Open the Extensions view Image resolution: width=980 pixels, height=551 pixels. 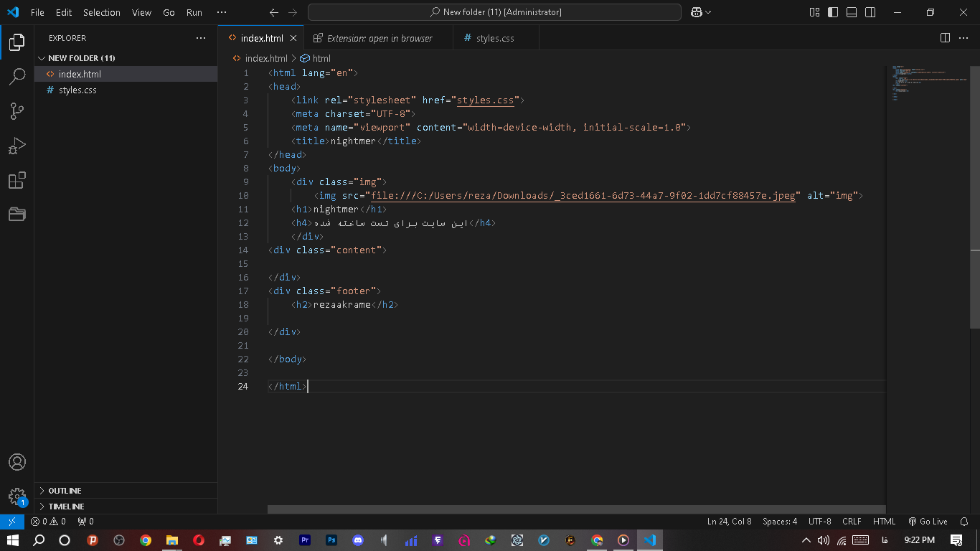click(x=17, y=180)
